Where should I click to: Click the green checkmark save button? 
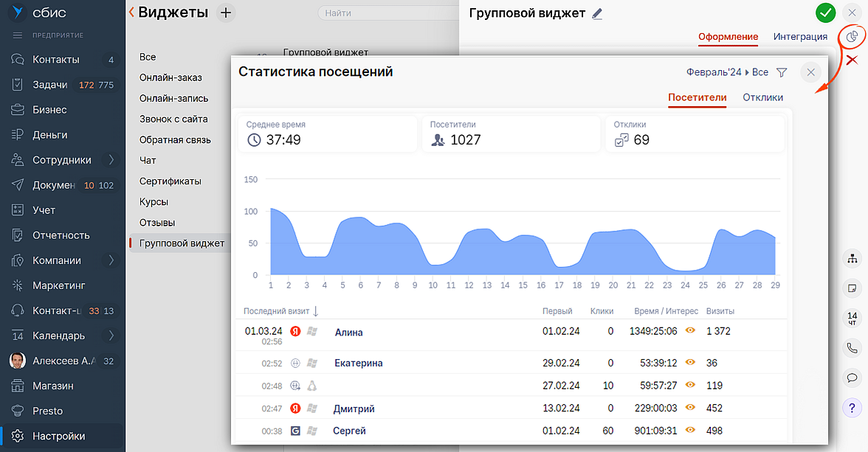point(826,13)
